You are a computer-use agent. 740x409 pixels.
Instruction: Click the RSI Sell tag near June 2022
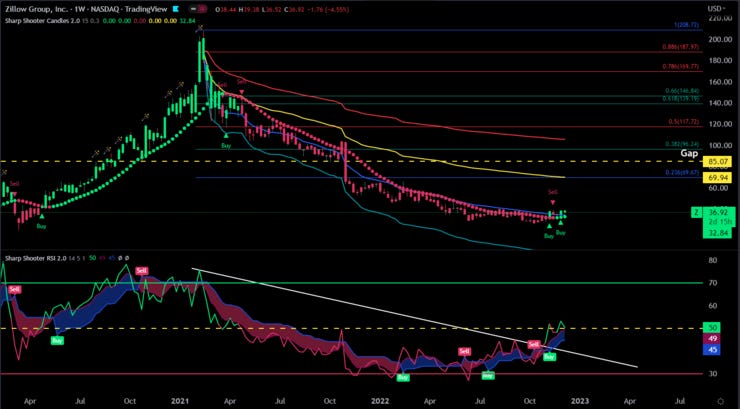tap(464, 351)
